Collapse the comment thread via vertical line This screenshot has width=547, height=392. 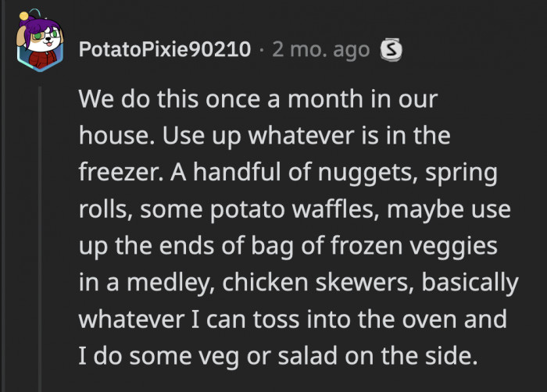tap(40, 234)
